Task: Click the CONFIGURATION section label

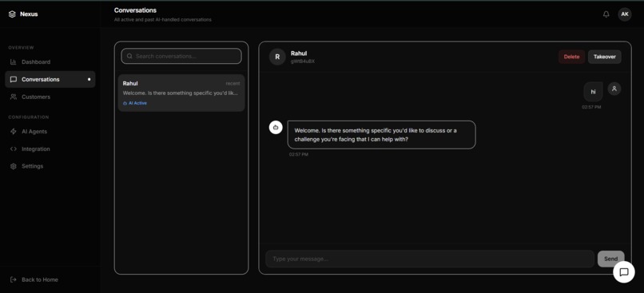Action: pos(28,117)
